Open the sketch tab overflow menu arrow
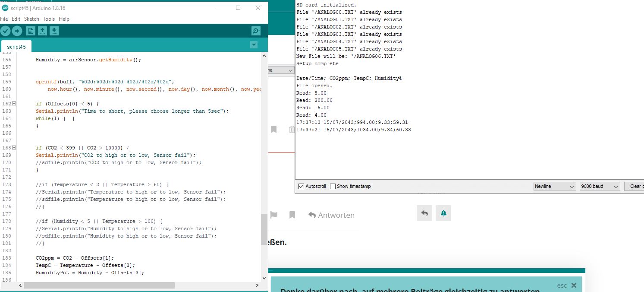Screen dimensions: 644x292 tap(254, 44)
